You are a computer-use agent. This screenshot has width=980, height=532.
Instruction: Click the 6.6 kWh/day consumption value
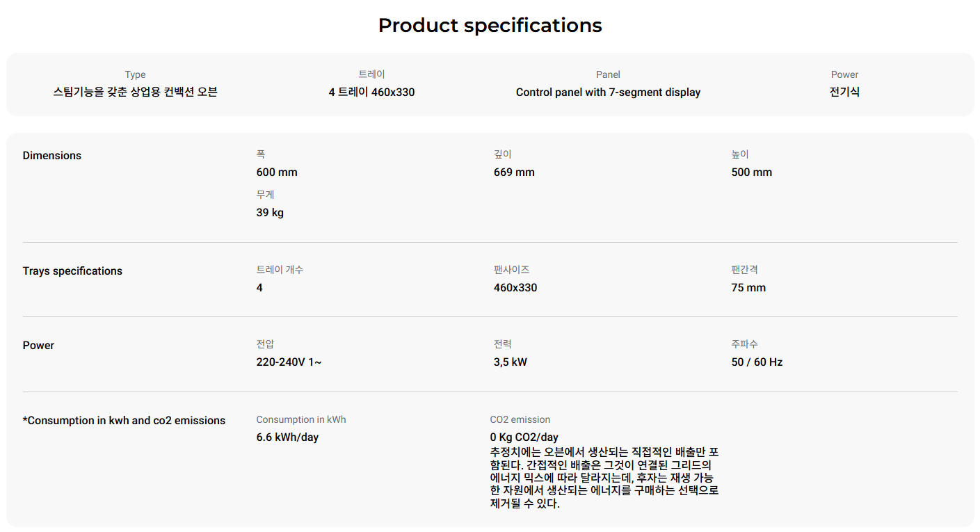[x=287, y=437]
